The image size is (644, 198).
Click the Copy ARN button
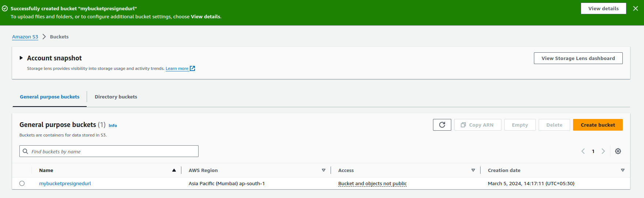(477, 125)
